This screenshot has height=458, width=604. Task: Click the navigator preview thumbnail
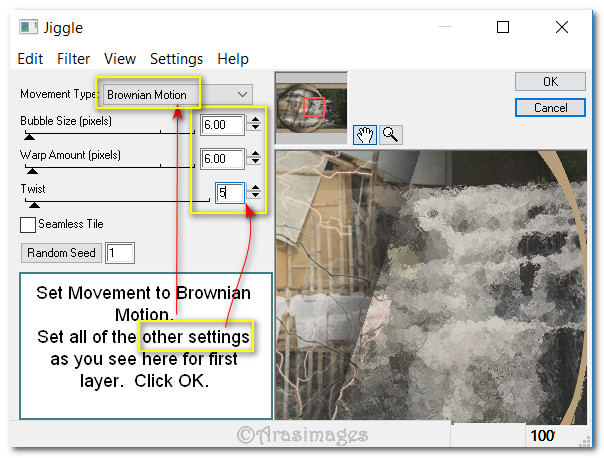click(311, 104)
